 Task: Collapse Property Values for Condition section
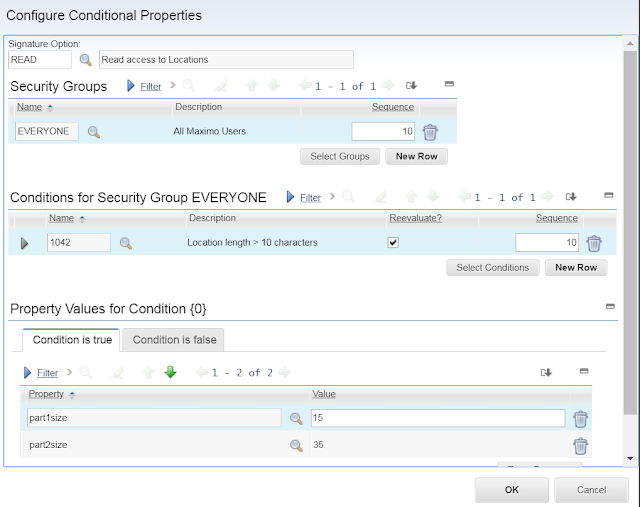tap(610, 306)
